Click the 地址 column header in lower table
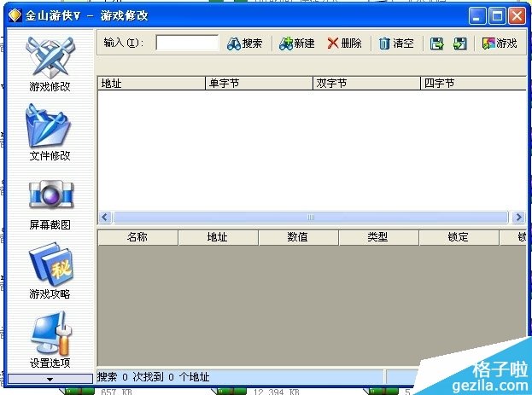Viewport: 532px width, 395px height. coord(218,237)
